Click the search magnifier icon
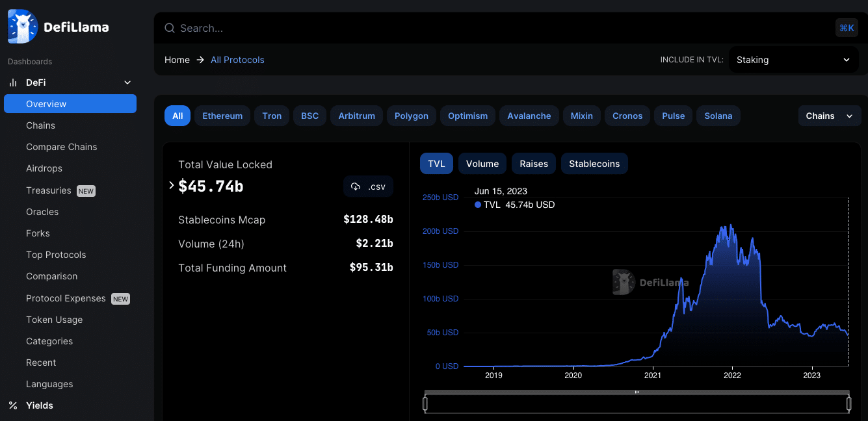 click(169, 28)
